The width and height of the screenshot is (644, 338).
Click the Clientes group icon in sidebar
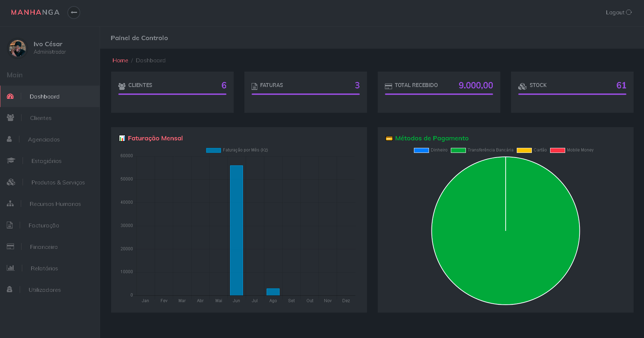coord(10,118)
